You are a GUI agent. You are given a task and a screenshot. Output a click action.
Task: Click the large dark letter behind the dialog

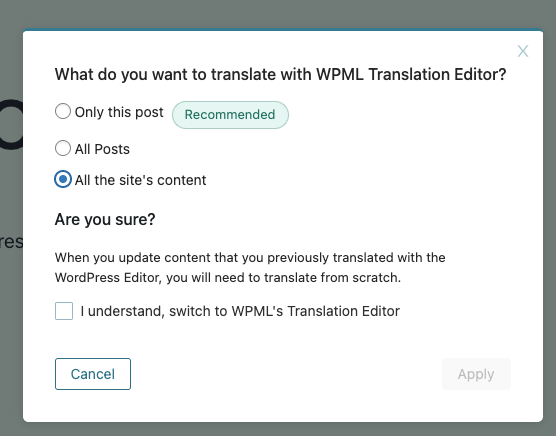(11, 124)
